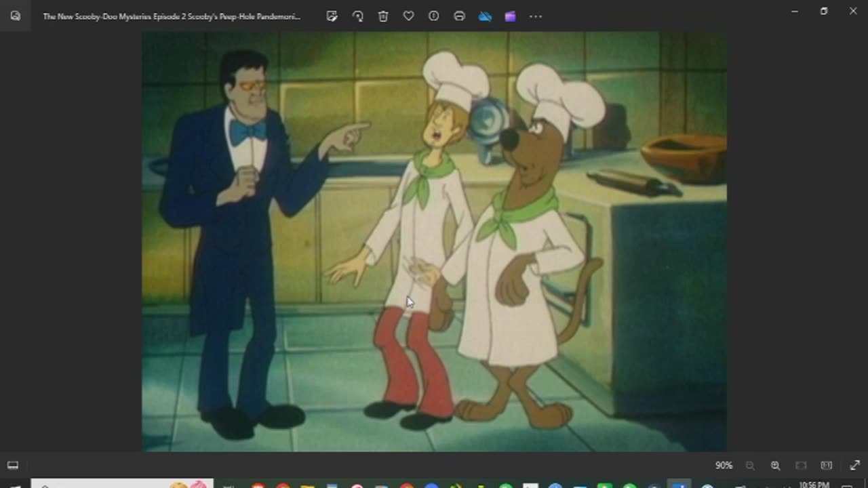Open the Edit image tool
The height and width of the screenshot is (488, 868).
click(x=332, y=16)
